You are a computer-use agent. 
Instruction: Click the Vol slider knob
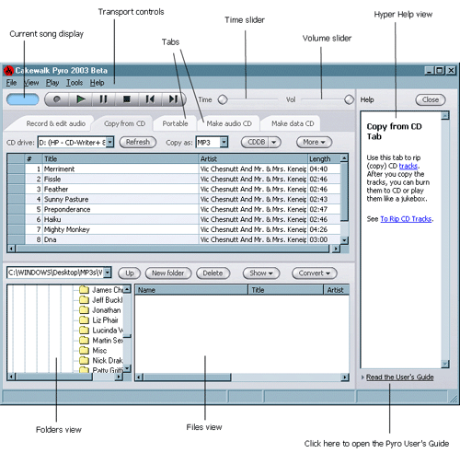click(x=349, y=99)
